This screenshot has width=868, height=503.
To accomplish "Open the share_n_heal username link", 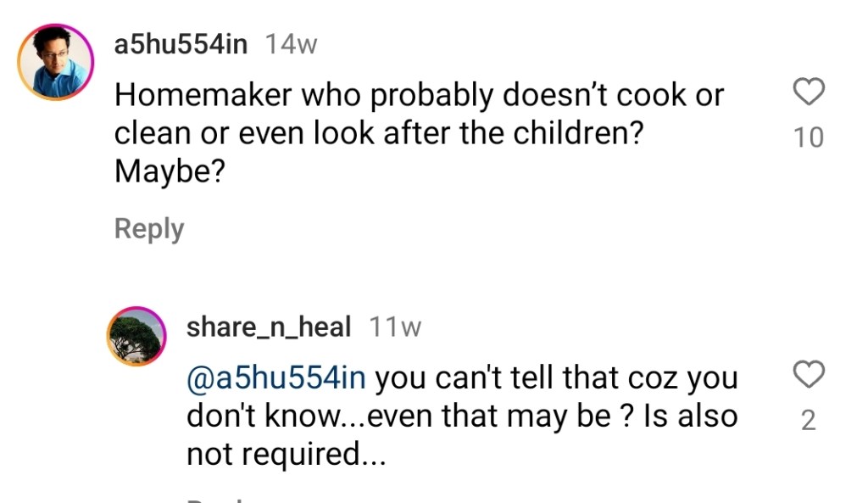I will click(x=268, y=327).
